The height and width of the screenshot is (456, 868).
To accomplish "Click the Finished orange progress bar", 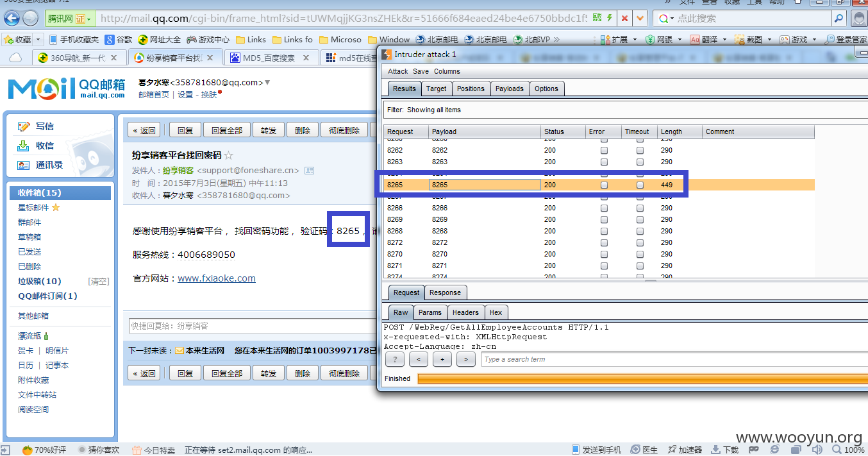I will (642, 378).
